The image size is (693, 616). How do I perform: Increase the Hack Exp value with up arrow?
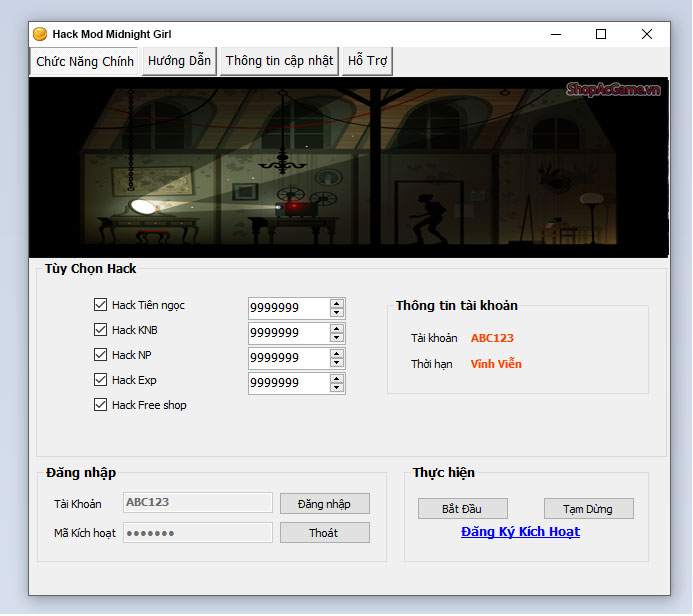coord(337,379)
